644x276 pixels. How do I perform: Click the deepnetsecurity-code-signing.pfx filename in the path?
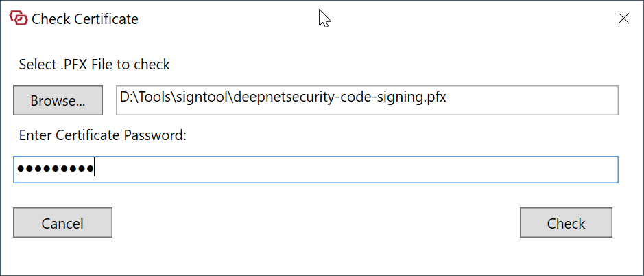point(339,97)
